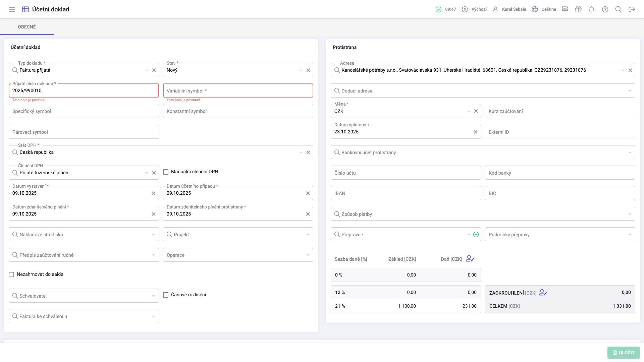Click the notifications bell icon

592,9
